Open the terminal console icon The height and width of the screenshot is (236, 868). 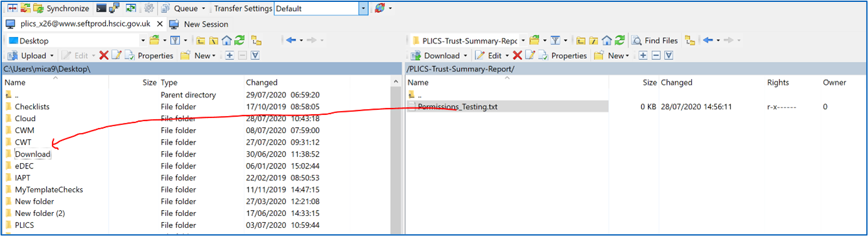101,8
